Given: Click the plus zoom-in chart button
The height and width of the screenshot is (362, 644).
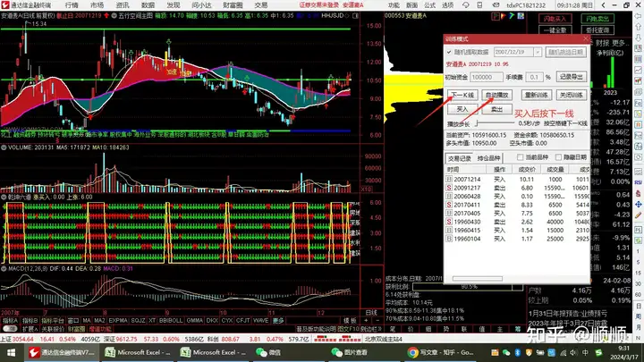Looking at the screenshot, I should (366, 321).
